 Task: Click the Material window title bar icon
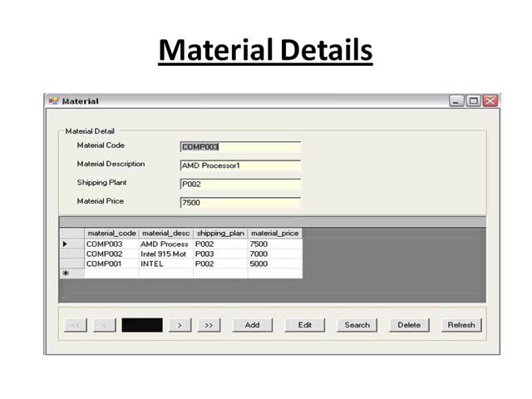click(53, 101)
